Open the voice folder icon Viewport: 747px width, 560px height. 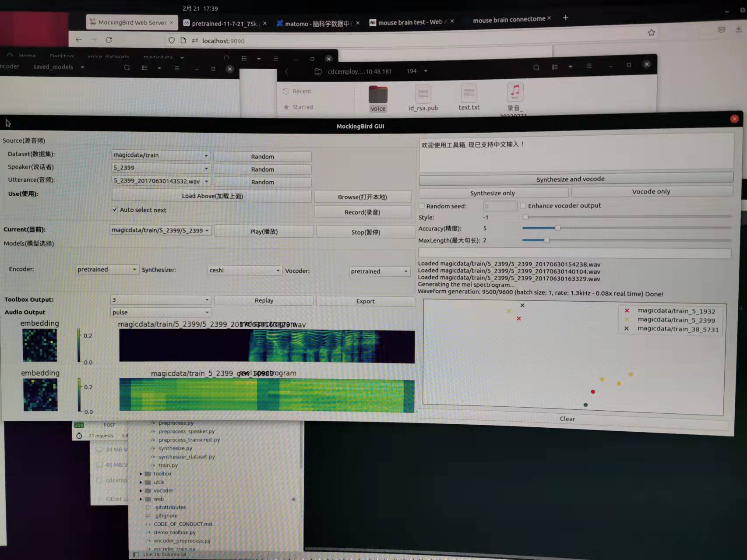(378, 95)
